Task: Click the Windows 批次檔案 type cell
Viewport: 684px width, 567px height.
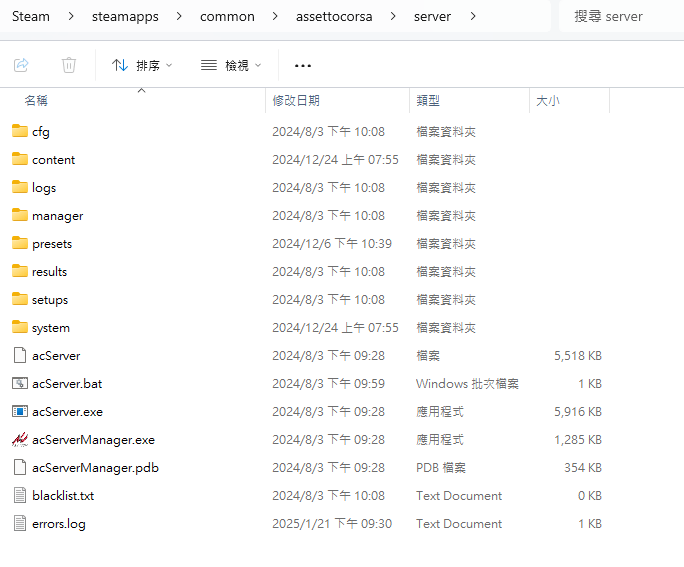Action: click(x=467, y=384)
